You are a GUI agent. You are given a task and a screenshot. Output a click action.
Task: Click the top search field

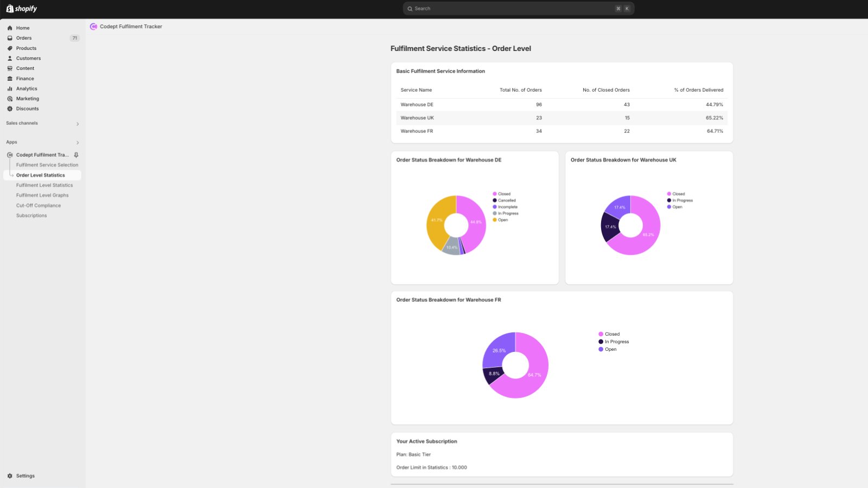coord(519,9)
